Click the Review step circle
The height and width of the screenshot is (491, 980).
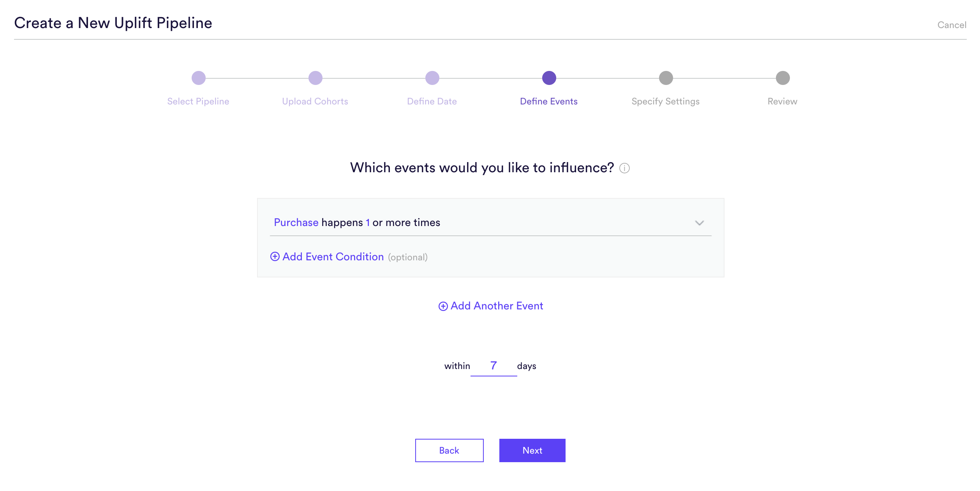coord(783,78)
